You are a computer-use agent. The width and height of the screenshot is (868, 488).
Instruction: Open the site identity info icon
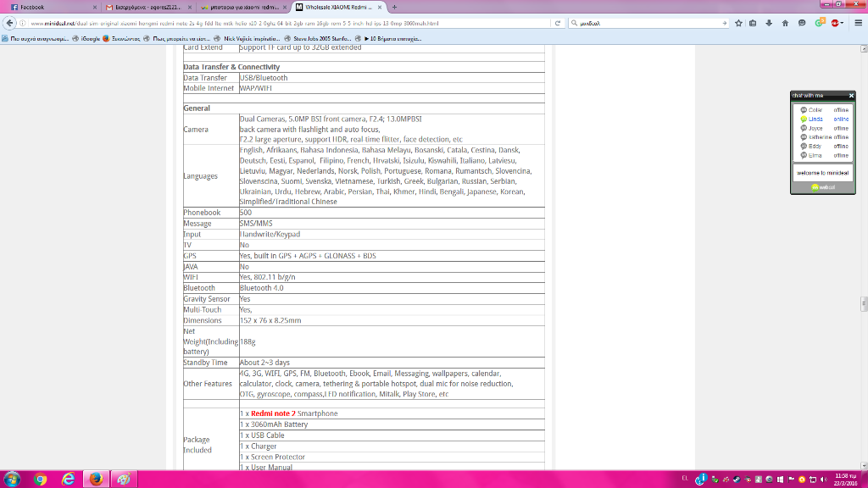coord(23,23)
